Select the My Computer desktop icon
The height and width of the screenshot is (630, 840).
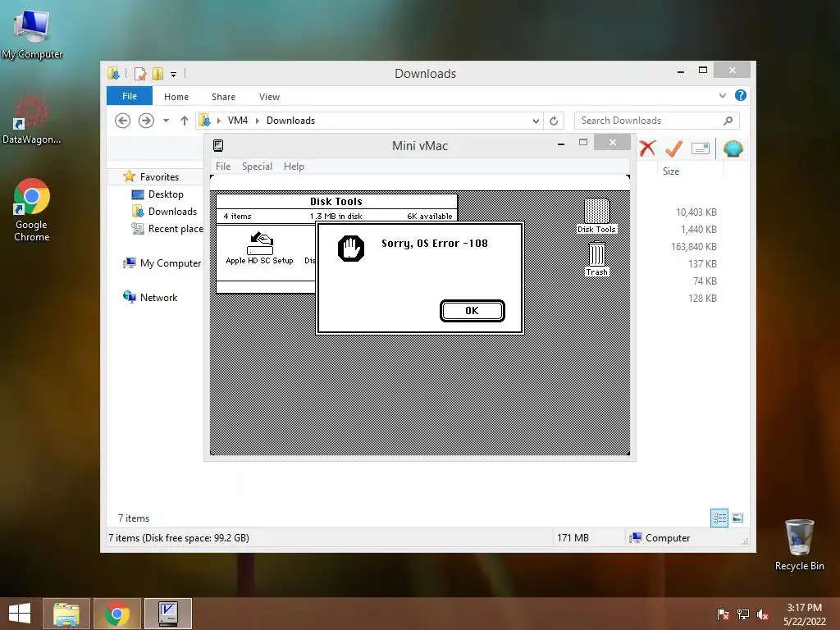[x=32, y=33]
